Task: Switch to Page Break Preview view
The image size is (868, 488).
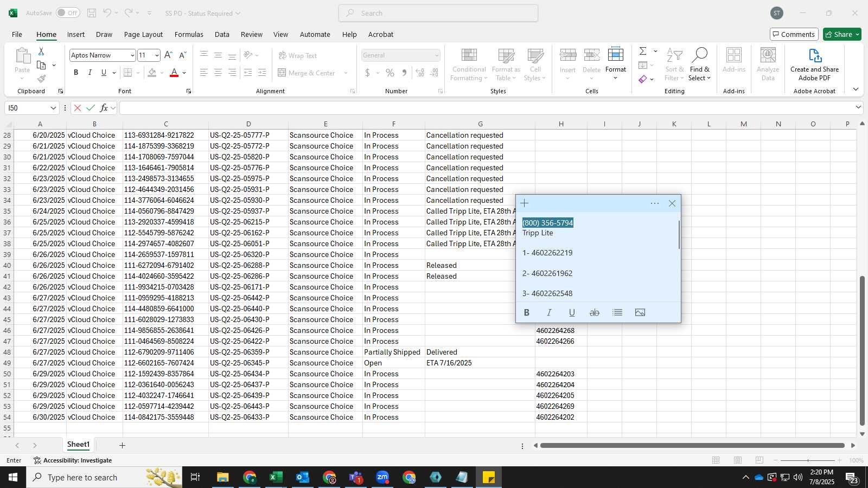Action: [x=759, y=460]
